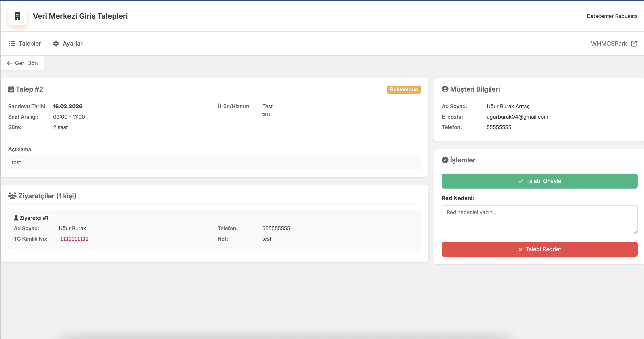The width and height of the screenshot is (644, 339).
Task: Click the back arrow icon in Geri Dön
Action: pos(10,63)
